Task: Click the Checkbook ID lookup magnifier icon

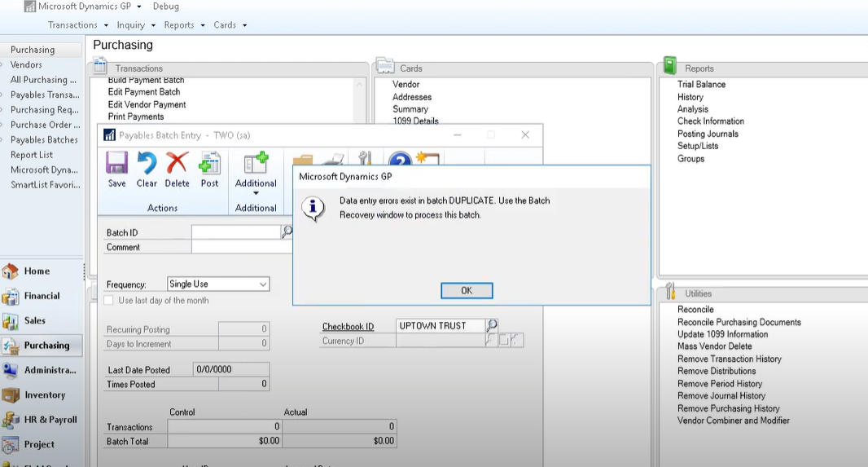Action: [491, 326]
